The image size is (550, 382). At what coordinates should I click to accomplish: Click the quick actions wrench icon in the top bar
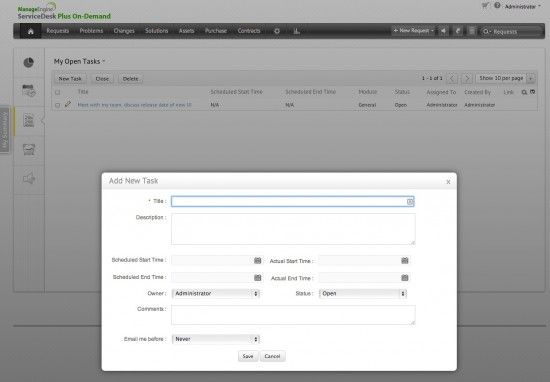[x=458, y=31]
